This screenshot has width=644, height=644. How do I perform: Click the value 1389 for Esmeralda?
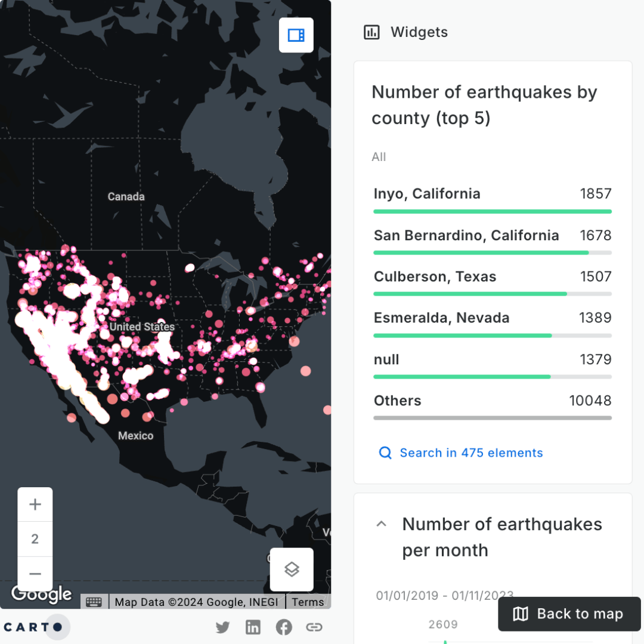(595, 317)
